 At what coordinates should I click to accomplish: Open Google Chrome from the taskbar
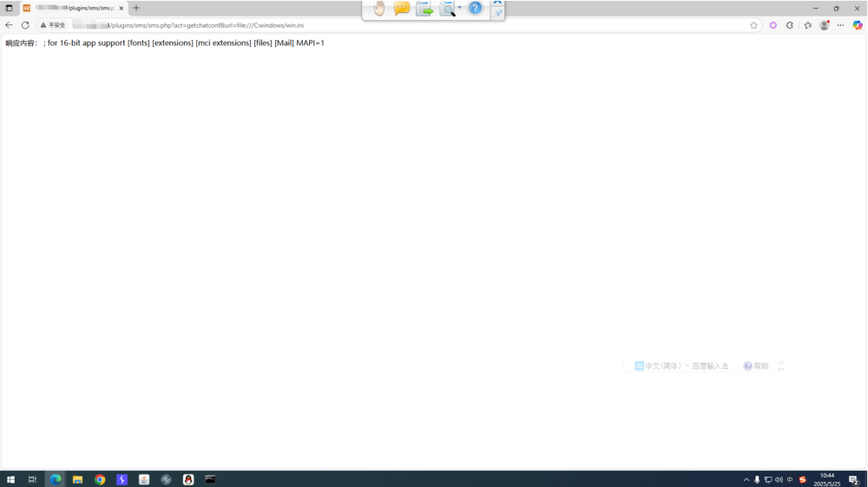point(100,479)
